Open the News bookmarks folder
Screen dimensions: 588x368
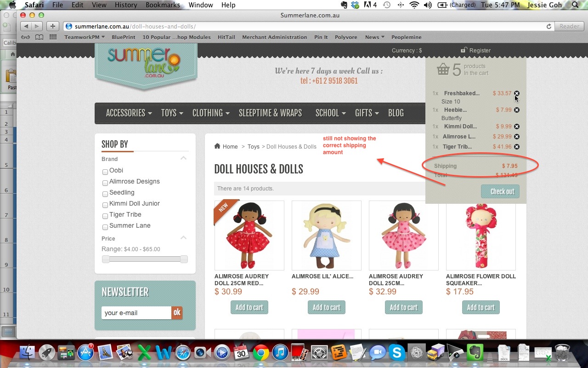click(374, 37)
